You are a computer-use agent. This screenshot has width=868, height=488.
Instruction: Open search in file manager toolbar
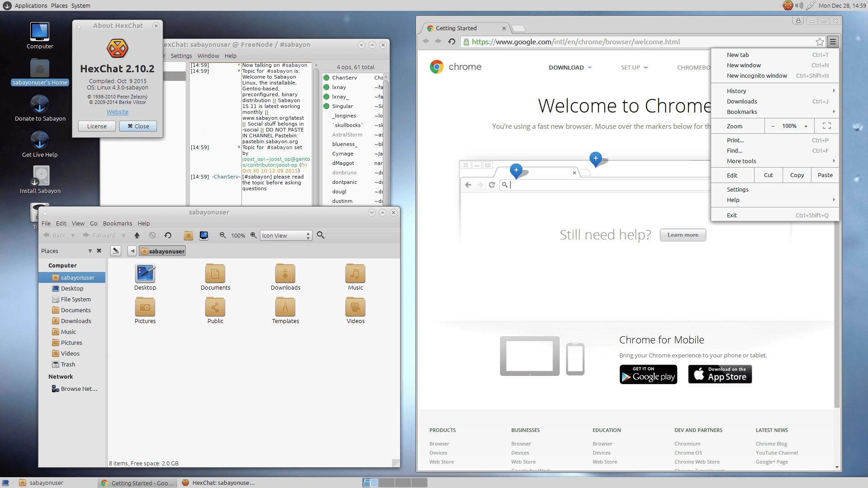click(321, 235)
